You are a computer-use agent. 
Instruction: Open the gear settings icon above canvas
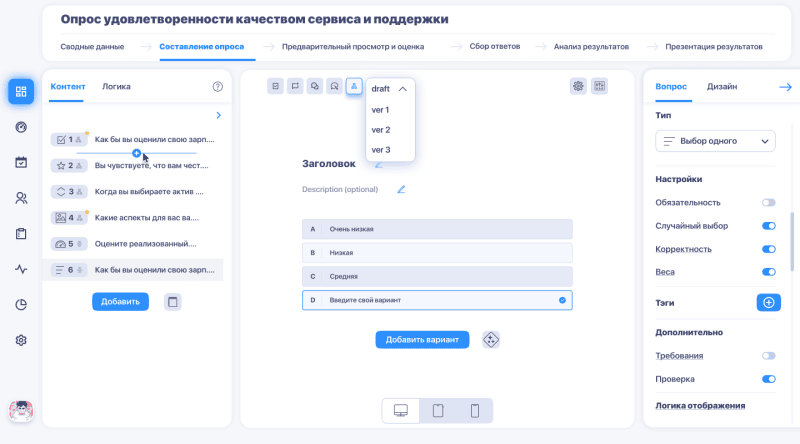click(x=578, y=86)
